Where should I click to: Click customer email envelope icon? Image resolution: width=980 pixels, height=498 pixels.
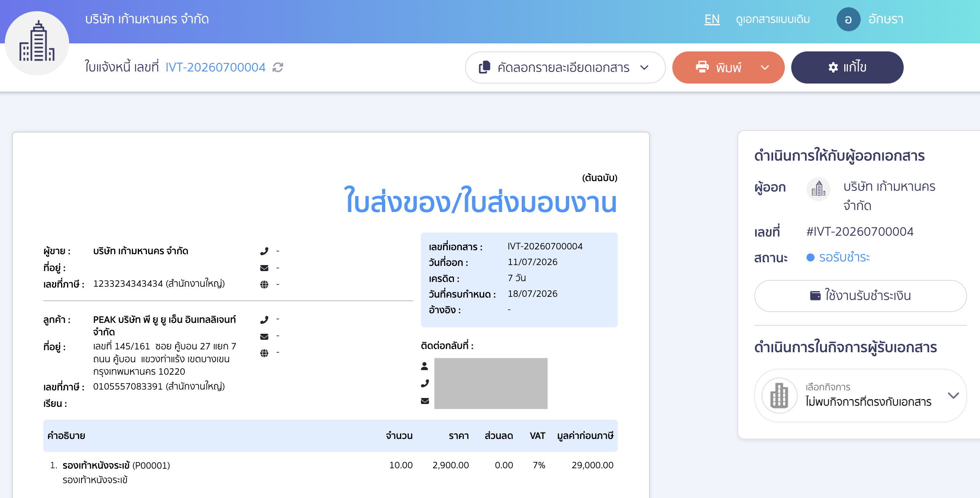264,337
